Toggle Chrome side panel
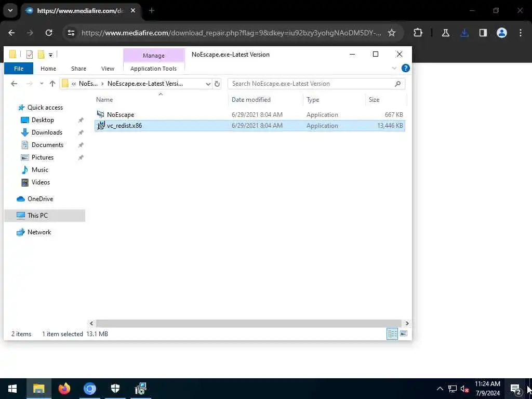Viewport: 532px width, 399px height. (x=483, y=33)
